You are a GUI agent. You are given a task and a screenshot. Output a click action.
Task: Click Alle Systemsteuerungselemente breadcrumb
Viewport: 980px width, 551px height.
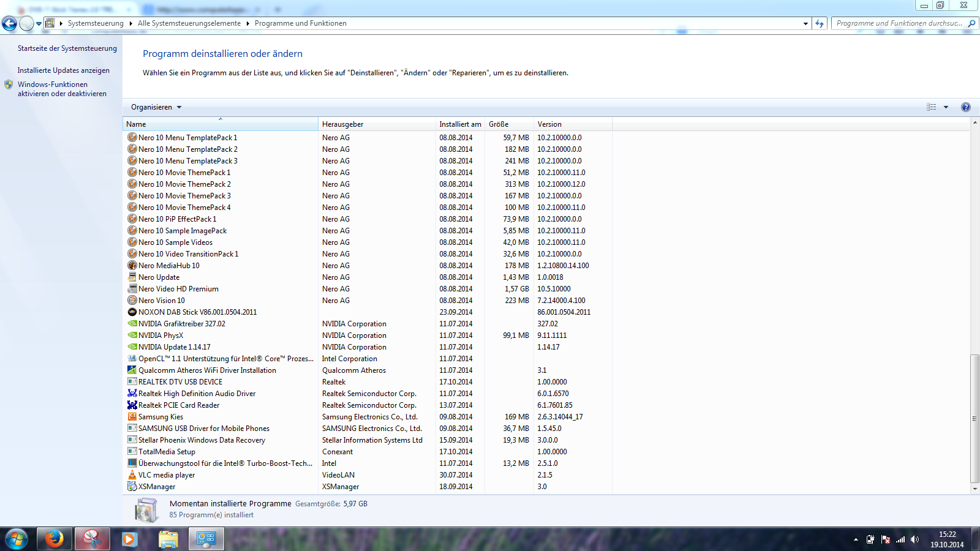tap(189, 23)
